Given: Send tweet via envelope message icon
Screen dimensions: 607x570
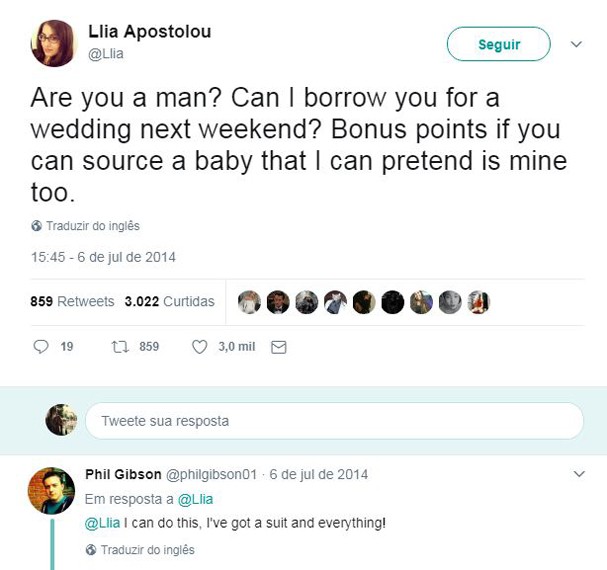Looking at the screenshot, I should point(279,347).
